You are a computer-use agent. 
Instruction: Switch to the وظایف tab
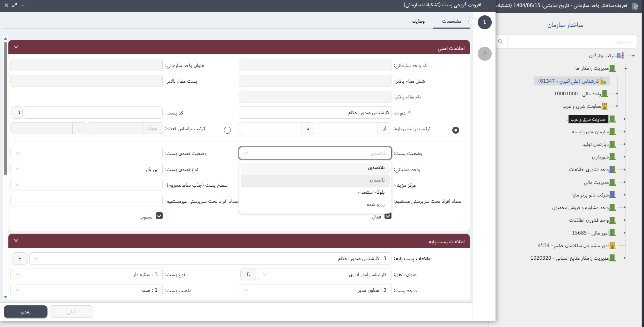pos(418,21)
